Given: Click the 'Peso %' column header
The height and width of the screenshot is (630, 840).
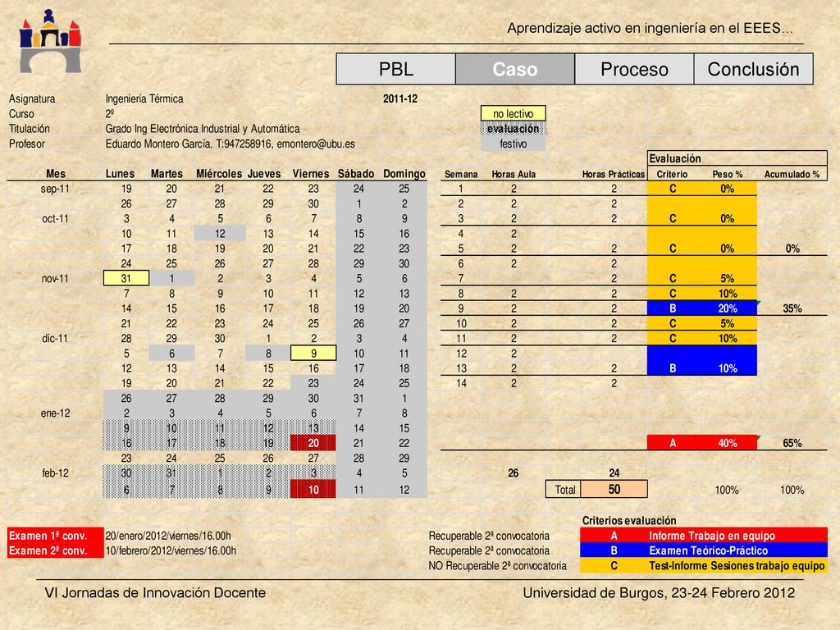Looking at the screenshot, I should coord(727,174).
